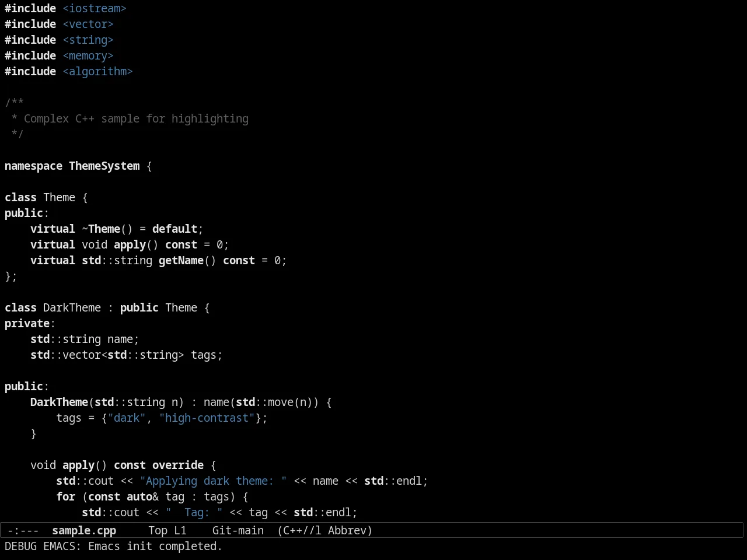Click the echo area message 'Emacs init completed.'
Image resolution: width=747 pixels, height=560 pixels.
click(155, 546)
